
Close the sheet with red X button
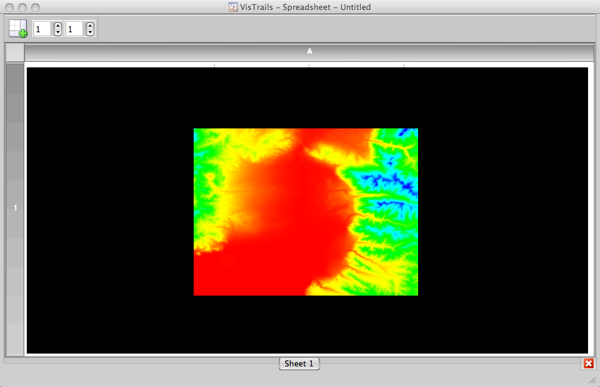click(589, 363)
